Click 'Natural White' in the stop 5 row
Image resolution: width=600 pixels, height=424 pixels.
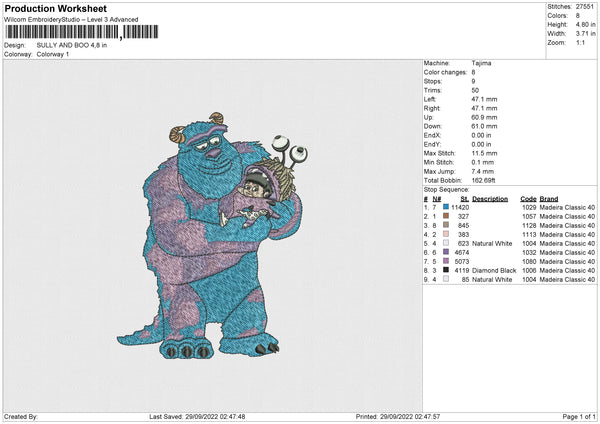492,243
